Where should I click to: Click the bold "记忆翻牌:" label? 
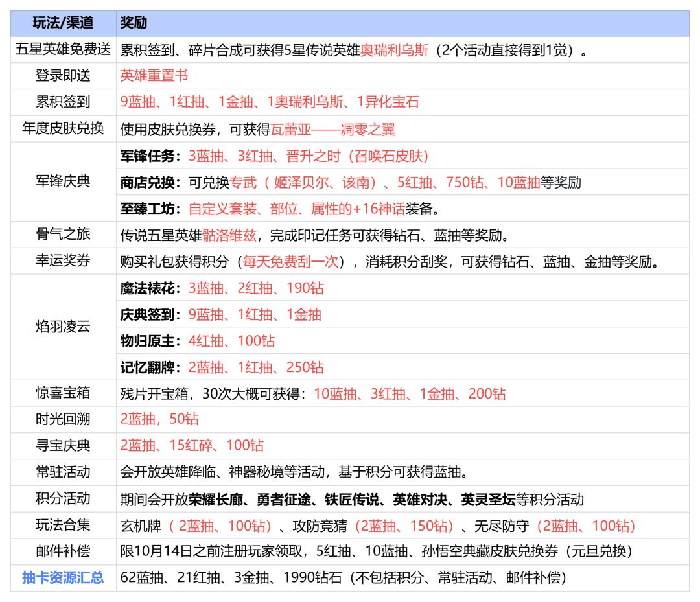(151, 367)
